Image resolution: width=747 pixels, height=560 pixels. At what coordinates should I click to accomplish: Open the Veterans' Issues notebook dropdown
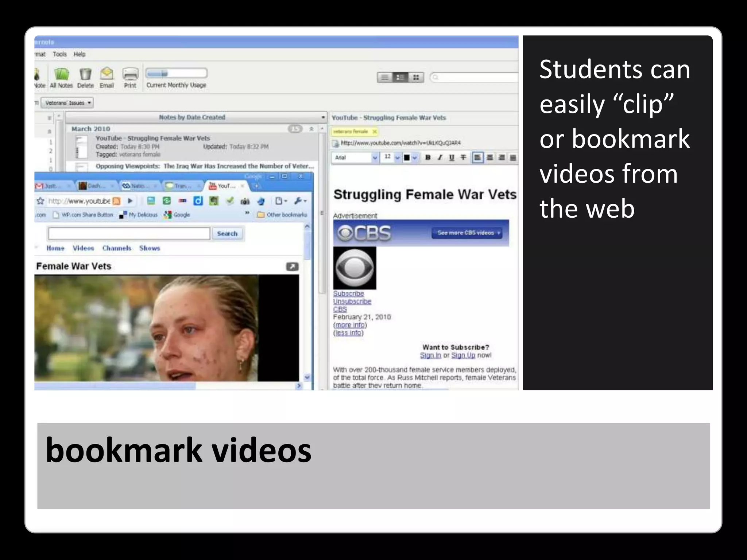pyautogui.click(x=67, y=103)
